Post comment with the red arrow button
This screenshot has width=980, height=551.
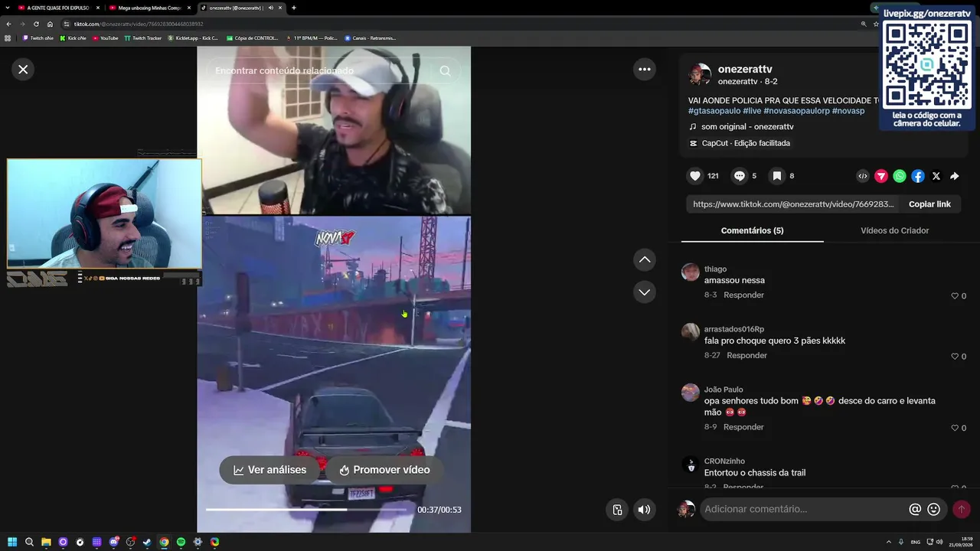click(962, 509)
